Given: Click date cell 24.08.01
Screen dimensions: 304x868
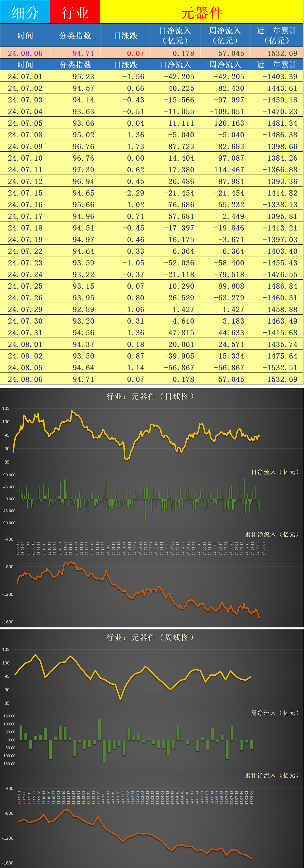Looking at the screenshot, I should click(x=25, y=344).
